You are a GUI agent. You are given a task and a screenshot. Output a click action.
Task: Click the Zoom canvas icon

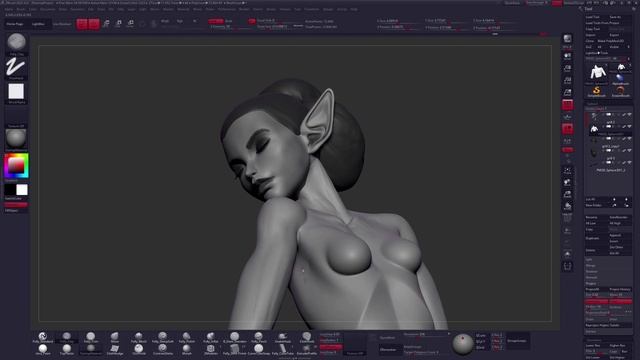568,68
